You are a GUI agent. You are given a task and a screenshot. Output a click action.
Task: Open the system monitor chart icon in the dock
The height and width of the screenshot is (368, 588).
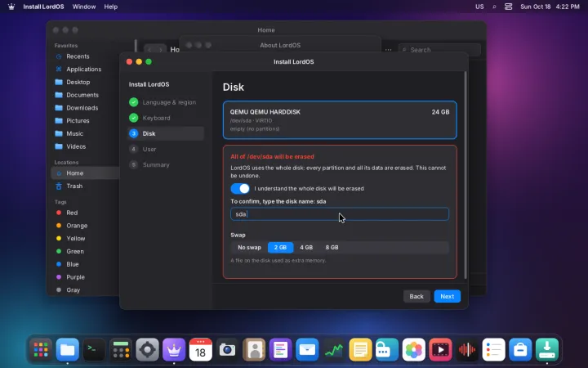tap(334, 350)
